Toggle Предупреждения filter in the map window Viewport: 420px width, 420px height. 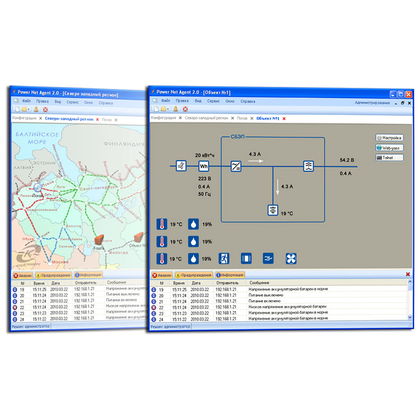(53, 275)
